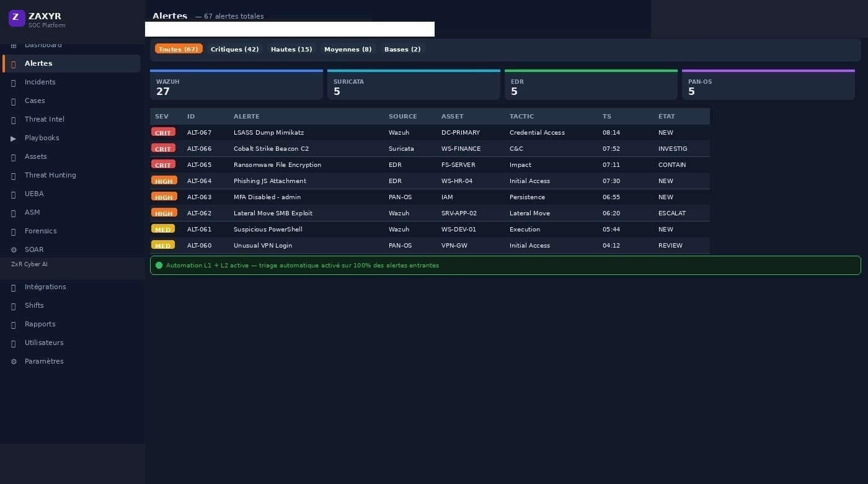Click the CONTAIN state of ALT-065
This screenshot has width=868, height=484.
pos(672,165)
